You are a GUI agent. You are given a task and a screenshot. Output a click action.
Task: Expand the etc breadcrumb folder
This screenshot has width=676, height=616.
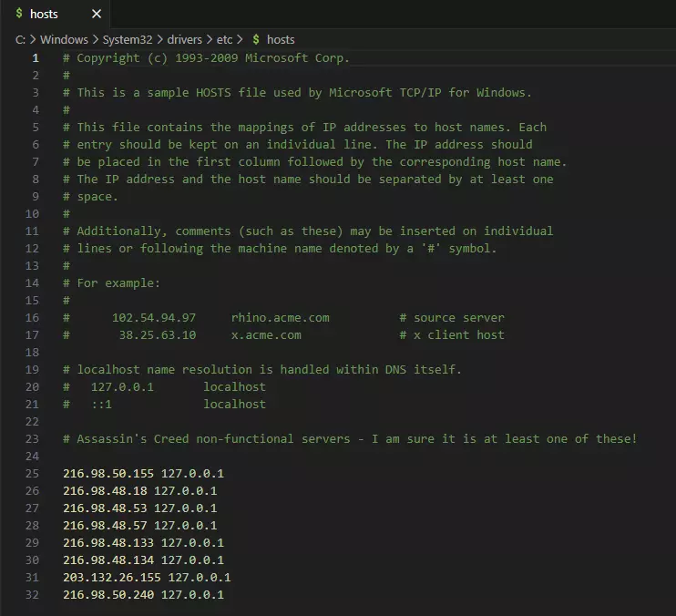(224, 39)
